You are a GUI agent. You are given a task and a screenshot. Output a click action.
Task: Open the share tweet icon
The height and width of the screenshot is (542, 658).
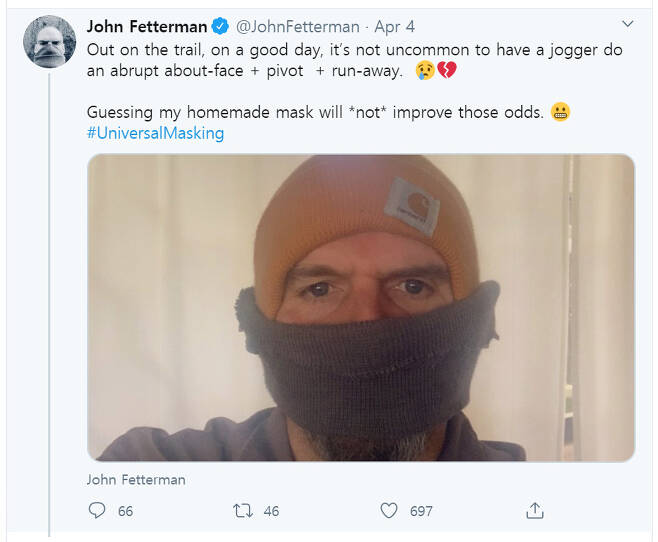coord(535,511)
